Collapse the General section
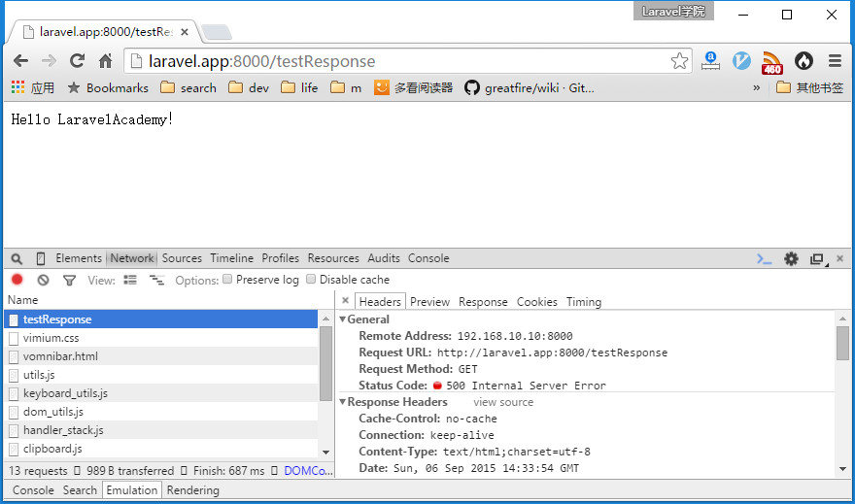 (x=342, y=319)
